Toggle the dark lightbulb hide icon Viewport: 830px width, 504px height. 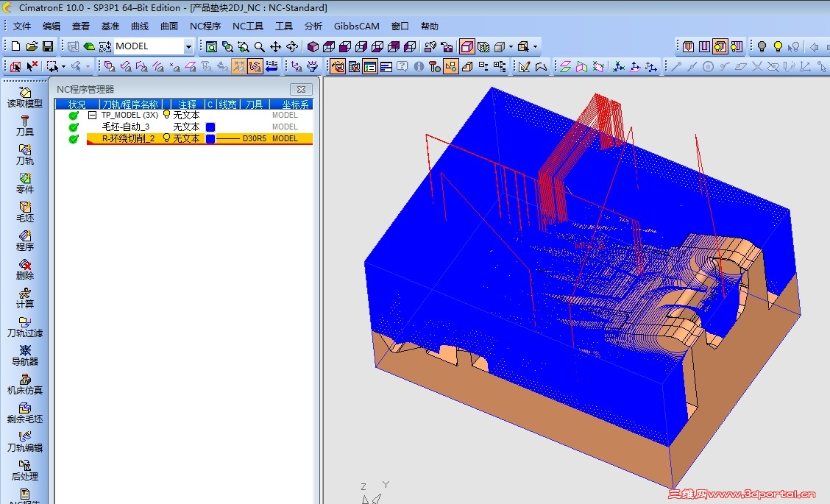pyautogui.click(x=762, y=46)
